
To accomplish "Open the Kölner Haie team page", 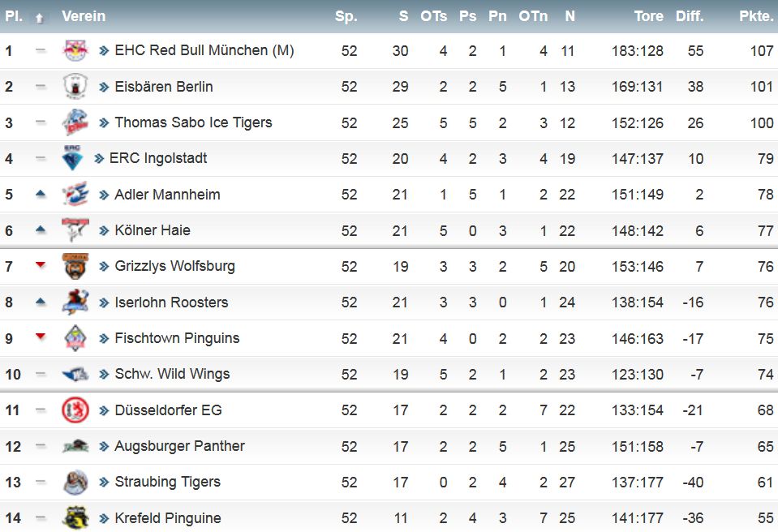I will [x=153, y=230].
